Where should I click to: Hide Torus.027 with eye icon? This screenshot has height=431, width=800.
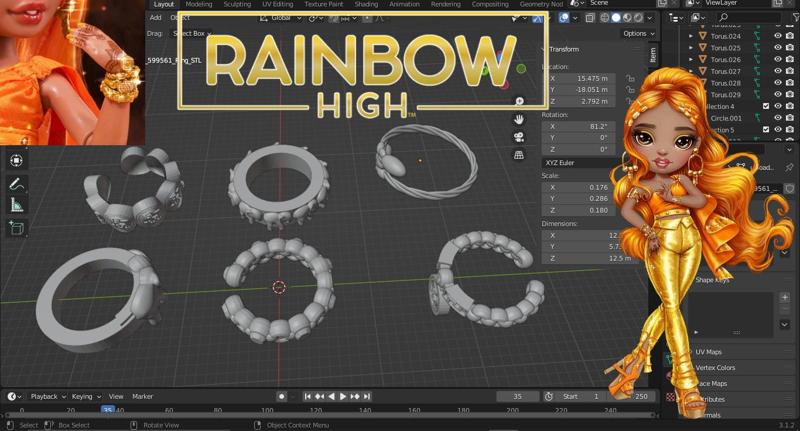[778, 71]
